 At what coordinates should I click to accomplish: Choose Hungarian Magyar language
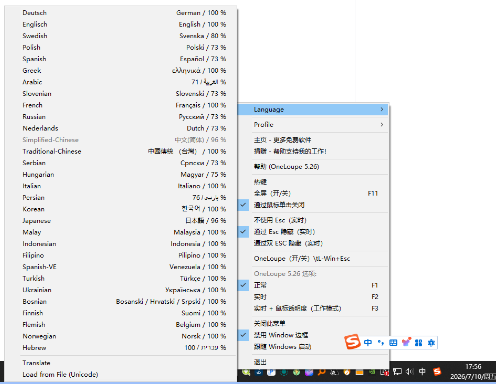pos(120,174)
